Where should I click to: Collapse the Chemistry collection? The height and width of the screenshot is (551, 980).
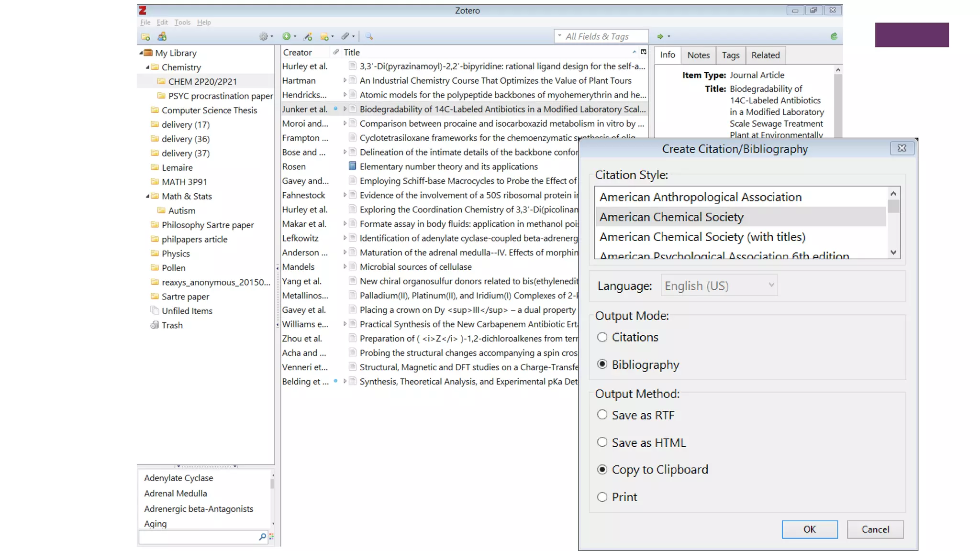point(147,67)
